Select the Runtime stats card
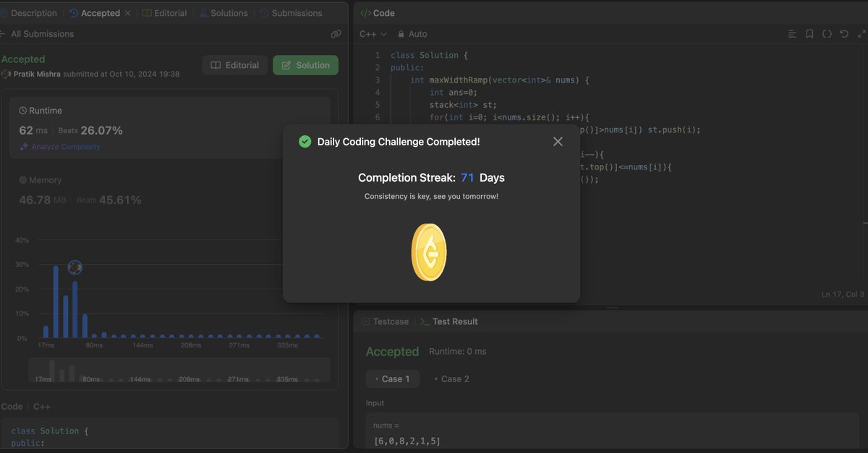868x453 pixels. 170,127
